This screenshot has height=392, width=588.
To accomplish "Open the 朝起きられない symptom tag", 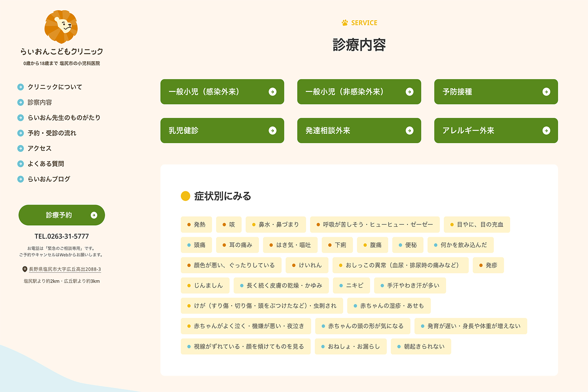I will tap(421, 346).
